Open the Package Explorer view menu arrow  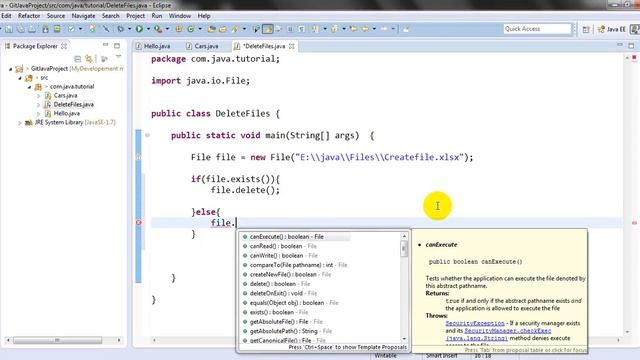coord(118,57)
